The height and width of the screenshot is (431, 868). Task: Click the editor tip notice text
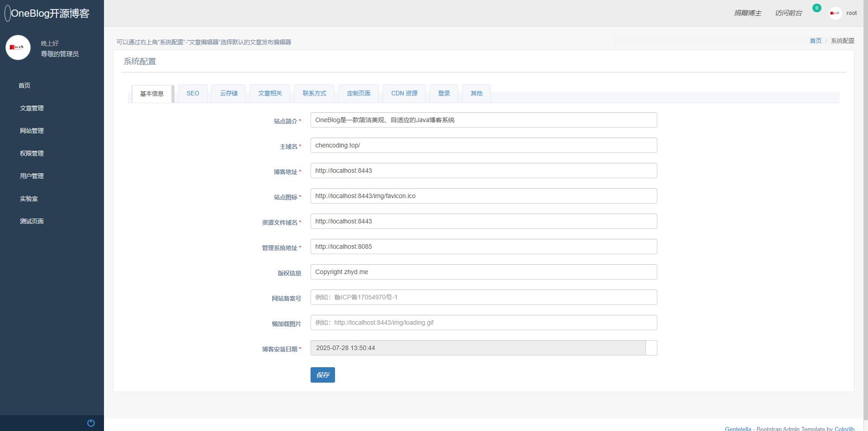click(204, 42)
